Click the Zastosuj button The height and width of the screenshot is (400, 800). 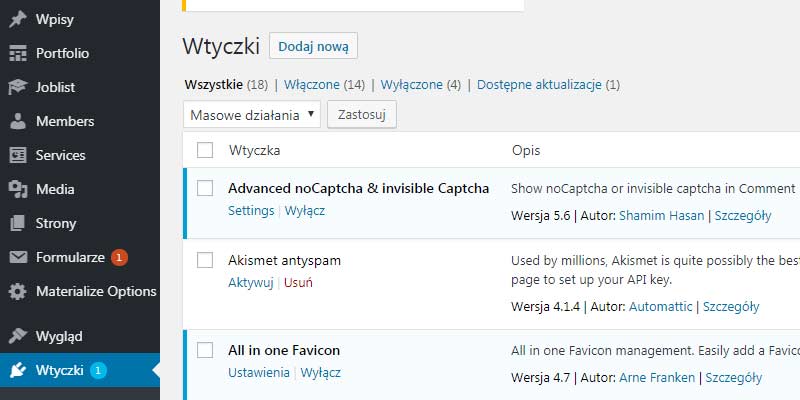coord(362,114)
